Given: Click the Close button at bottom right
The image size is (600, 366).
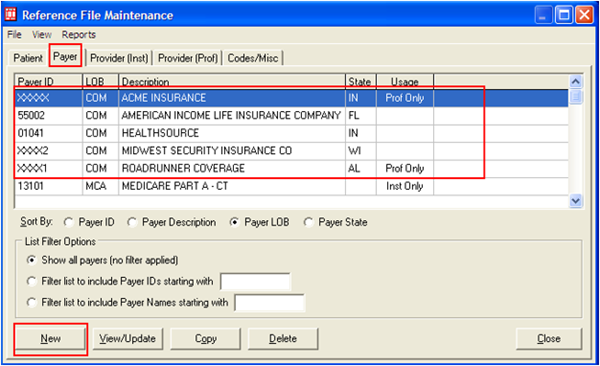Looking at the screenshot, I should point(549,339).
